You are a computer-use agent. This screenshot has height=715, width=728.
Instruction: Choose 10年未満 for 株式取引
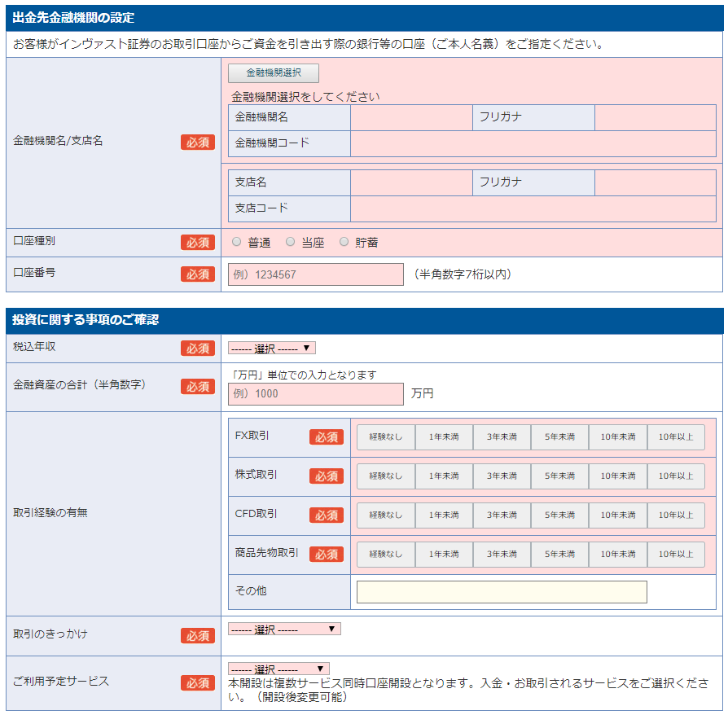618,476
